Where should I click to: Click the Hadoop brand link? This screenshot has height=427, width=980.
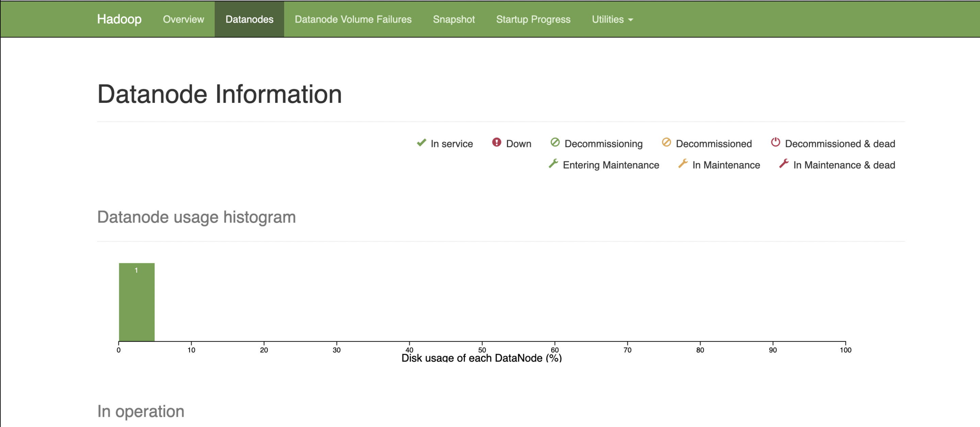point(119,19)
